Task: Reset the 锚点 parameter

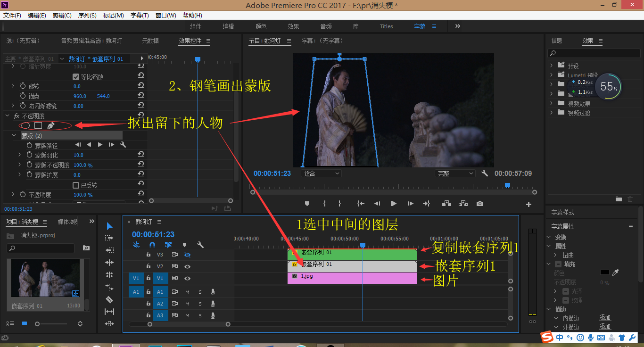Action: point(140,96)
